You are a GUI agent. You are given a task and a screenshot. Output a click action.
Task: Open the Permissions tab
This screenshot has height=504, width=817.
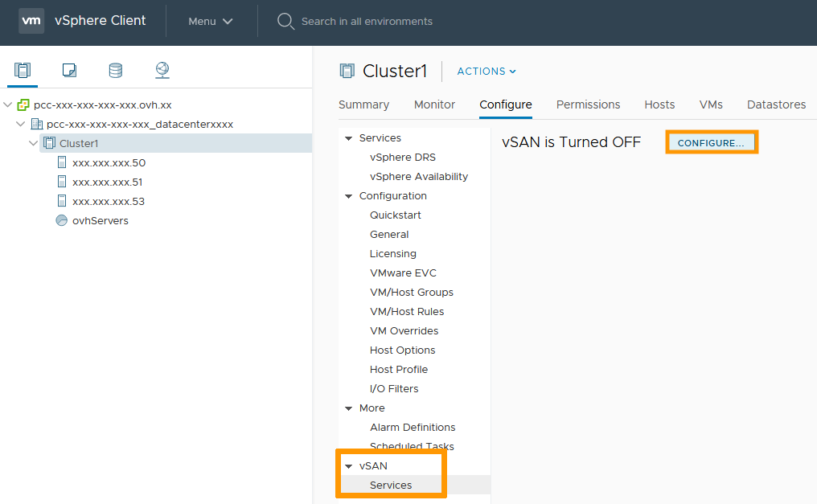click(x=589, y=104)
